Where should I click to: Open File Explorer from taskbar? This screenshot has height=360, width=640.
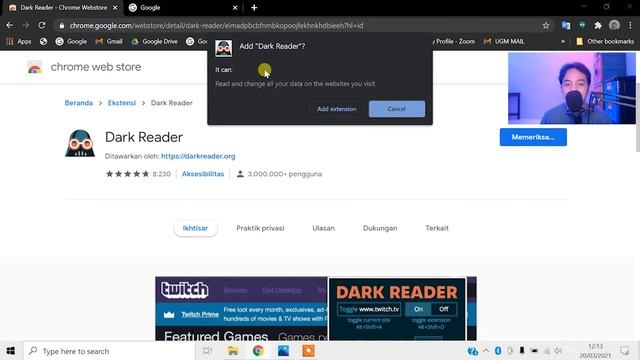[x=233, y=351]
